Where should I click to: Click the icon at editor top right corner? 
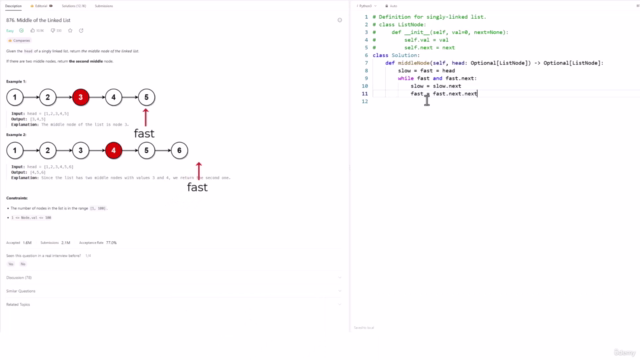638,6
